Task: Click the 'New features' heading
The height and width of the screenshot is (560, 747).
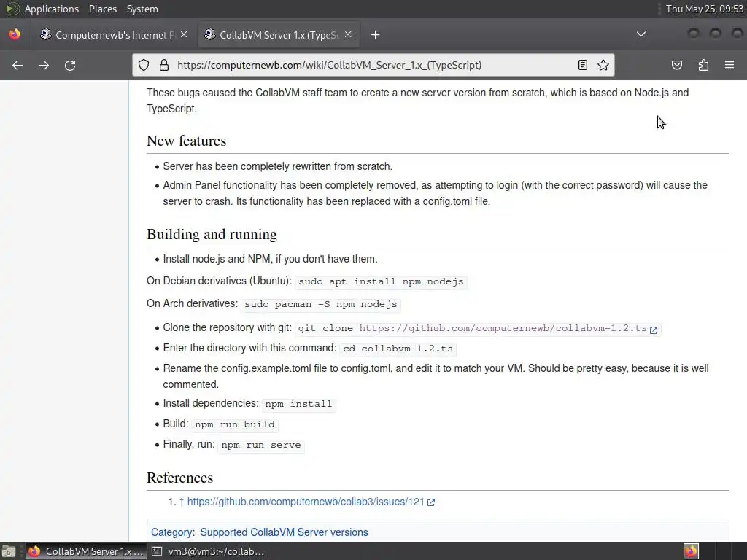Action: [x=186, y=141]
